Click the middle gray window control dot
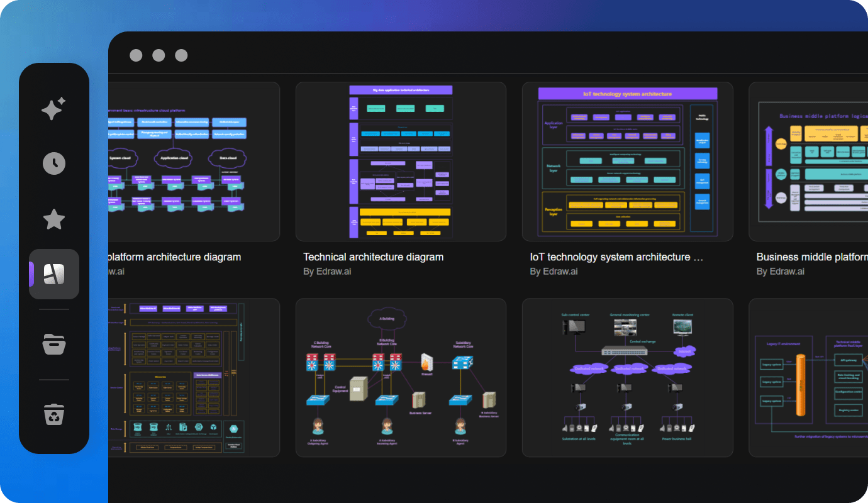868x503 pixels. [159, 55]
